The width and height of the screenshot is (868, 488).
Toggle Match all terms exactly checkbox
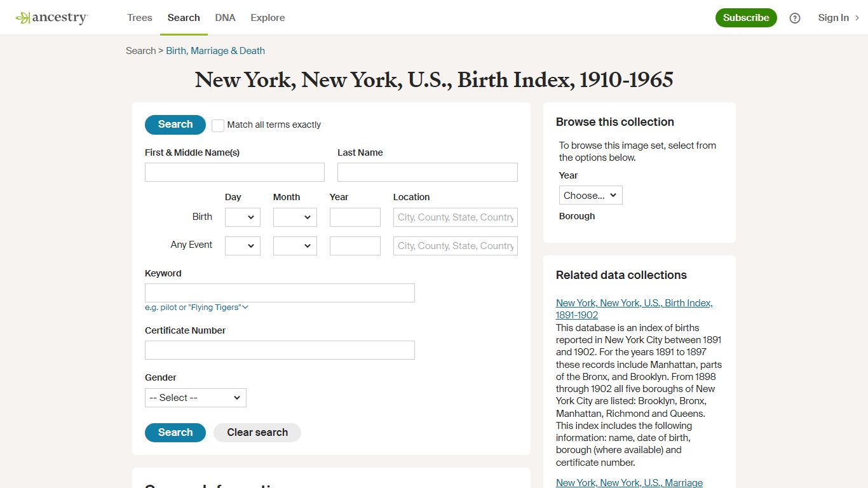click(x=218, y=125)
